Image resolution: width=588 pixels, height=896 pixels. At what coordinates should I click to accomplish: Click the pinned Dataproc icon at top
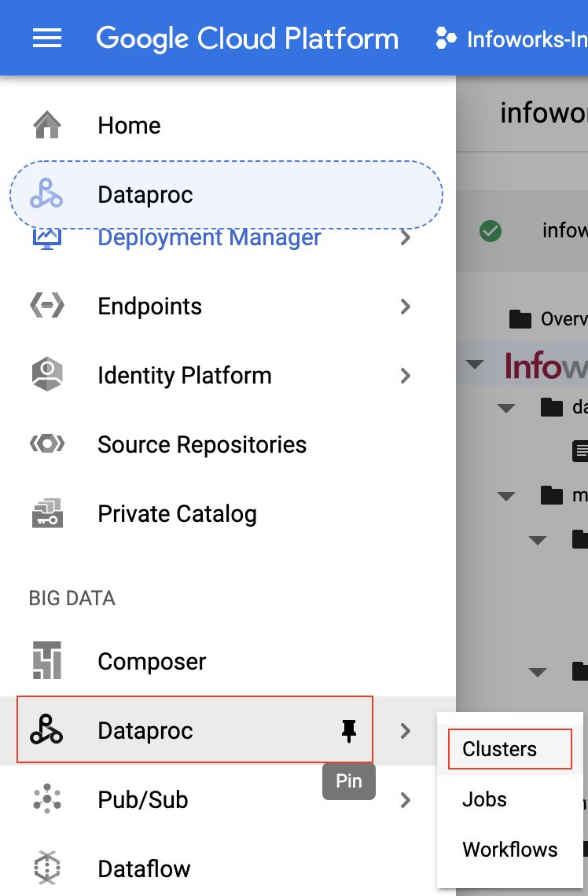coord(47,193)
